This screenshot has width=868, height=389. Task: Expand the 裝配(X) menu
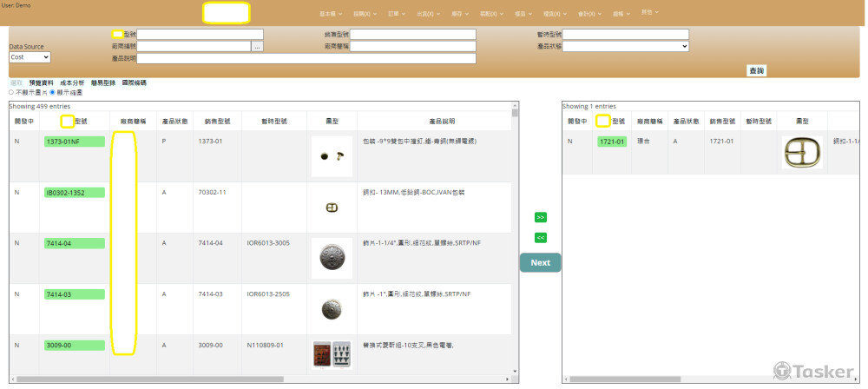point(491,14)
